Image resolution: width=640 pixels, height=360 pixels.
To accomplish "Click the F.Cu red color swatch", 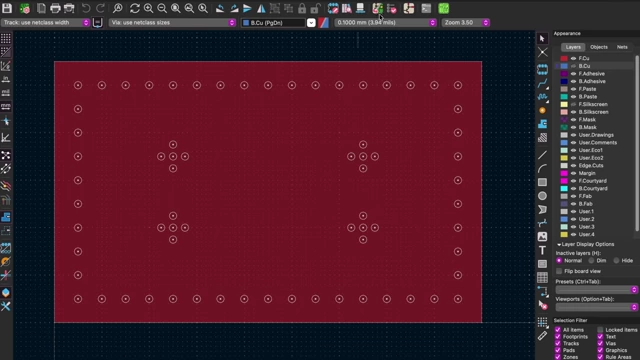I will tap(564, 58).
